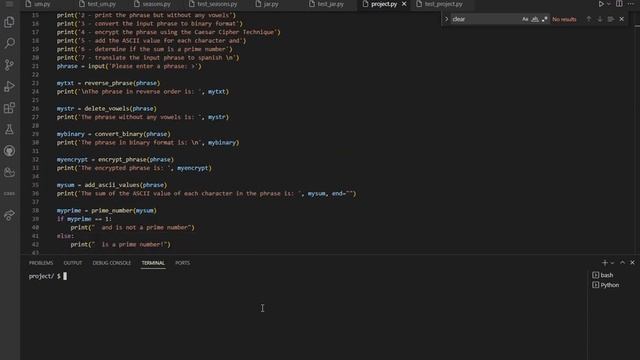
Task: Toggle Find in Selection
Action: [611, 19]
